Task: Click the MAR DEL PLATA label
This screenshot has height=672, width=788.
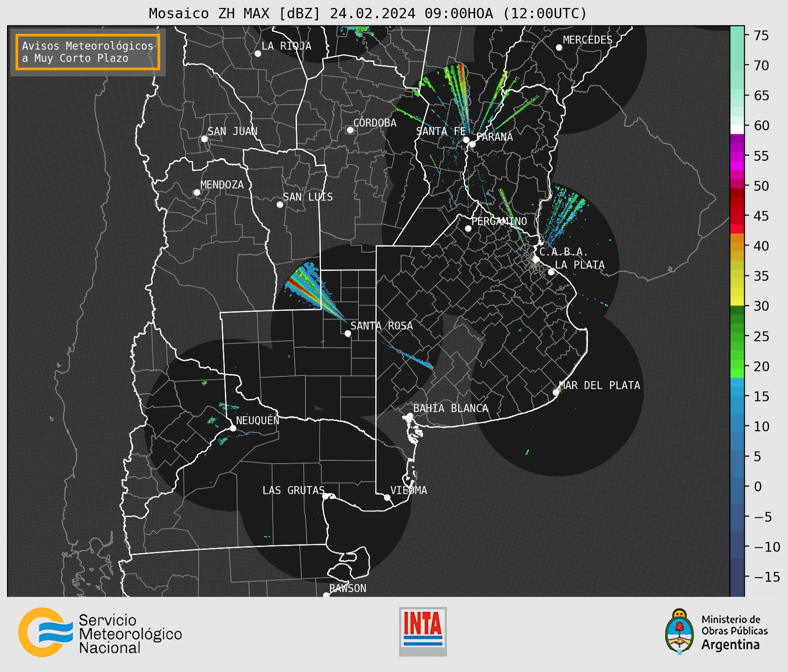Action: click(x=599, y=386)
